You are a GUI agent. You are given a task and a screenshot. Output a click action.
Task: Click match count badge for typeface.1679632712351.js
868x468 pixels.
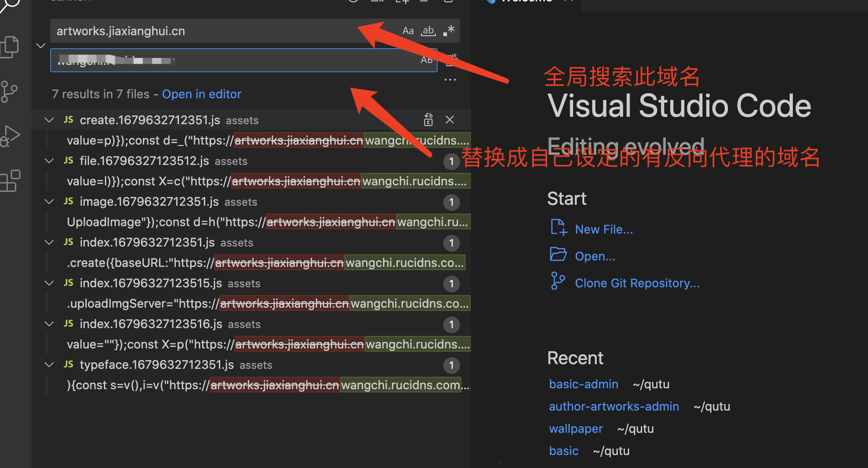451,365
